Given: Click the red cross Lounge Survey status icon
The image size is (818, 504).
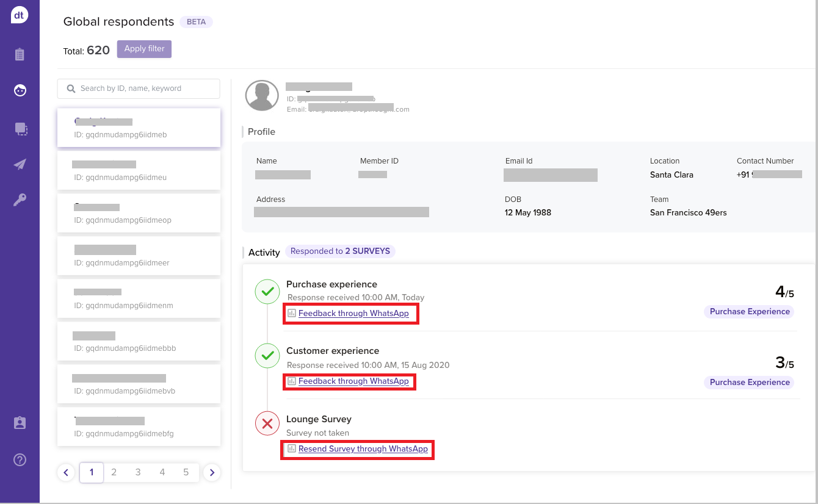Looking at the screenshot, I should click(267, 424).
